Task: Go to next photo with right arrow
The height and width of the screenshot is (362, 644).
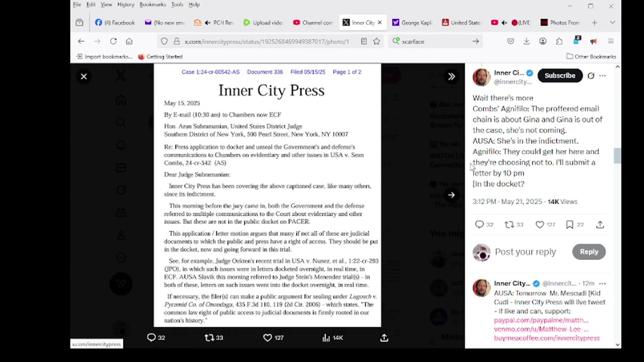Action: pos(451,195)
